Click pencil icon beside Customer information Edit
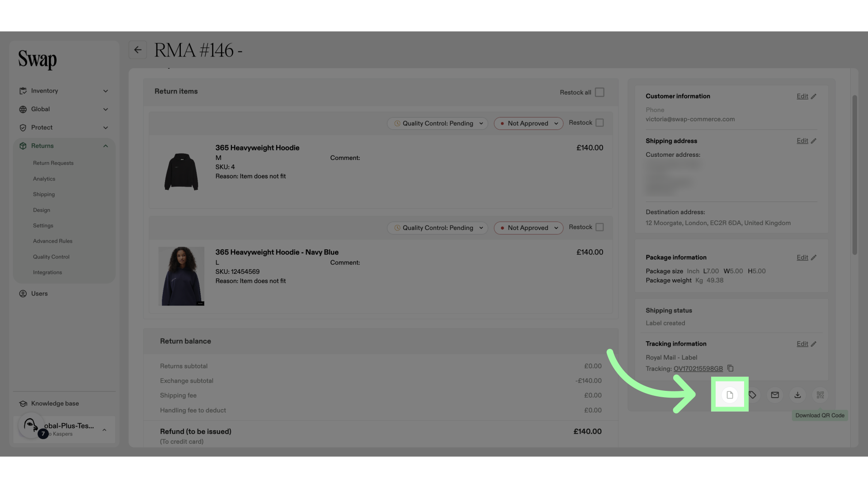This screenshot has width=868, height=488. coord(813,96)
